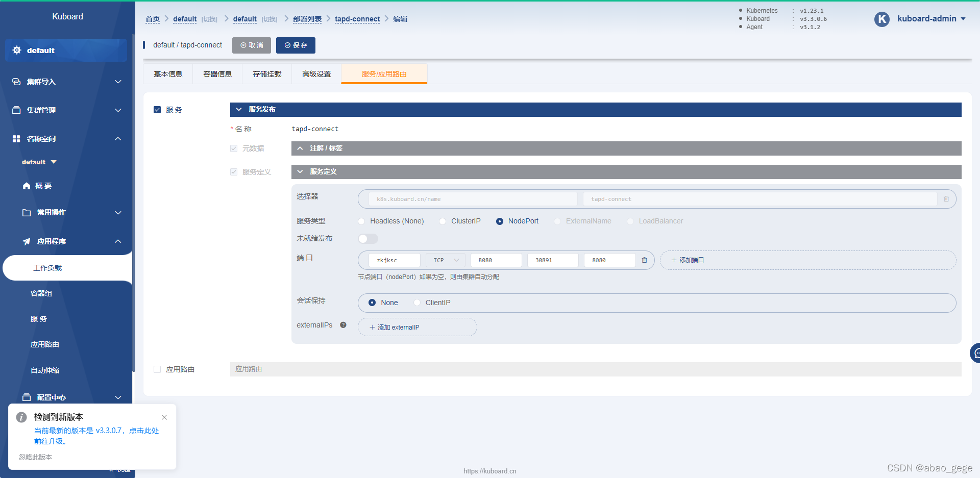Select ClusterIP service type
The height and width of the screenshot is (478, 980).
point(443,221)
